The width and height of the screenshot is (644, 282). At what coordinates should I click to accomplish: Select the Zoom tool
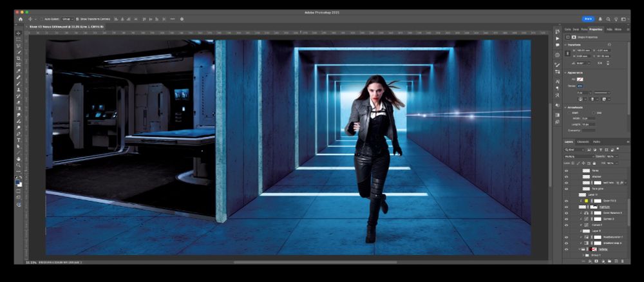pos(19,165)
